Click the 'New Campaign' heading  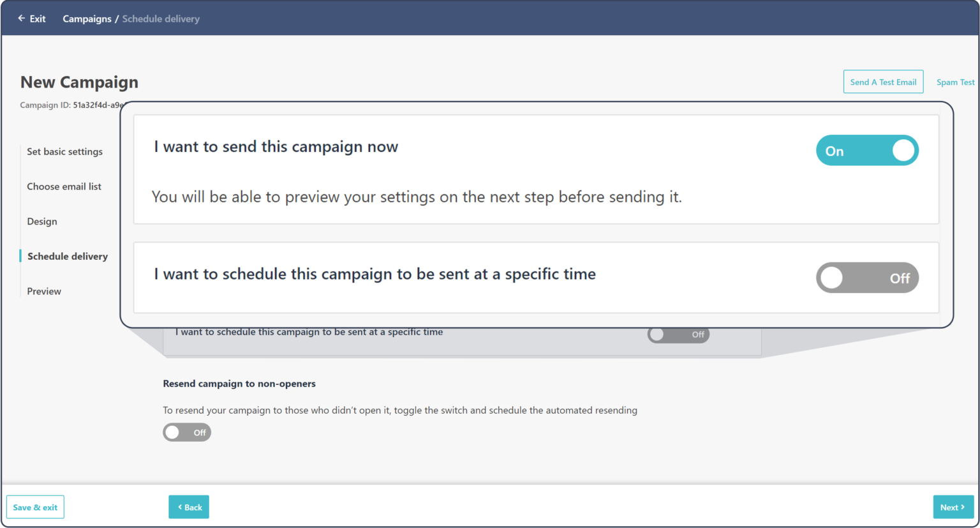pos(78,82)
